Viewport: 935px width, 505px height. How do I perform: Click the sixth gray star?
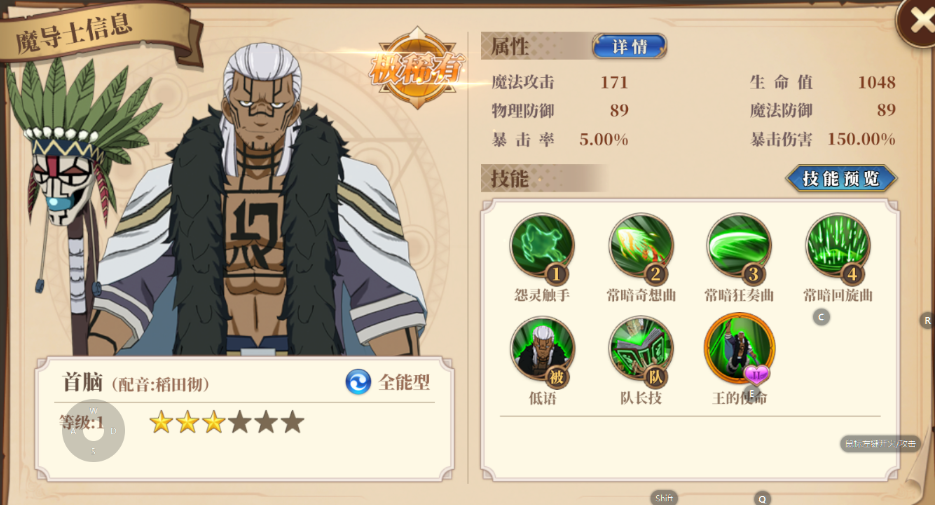coord(292,422)
